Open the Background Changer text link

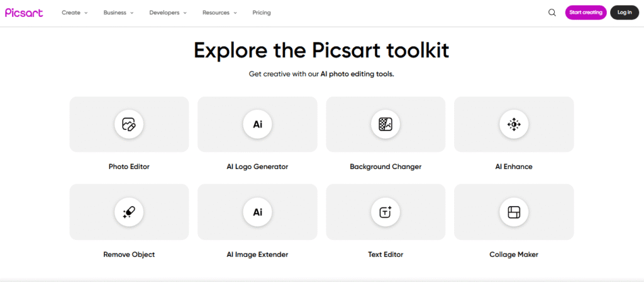click(386, 167)
